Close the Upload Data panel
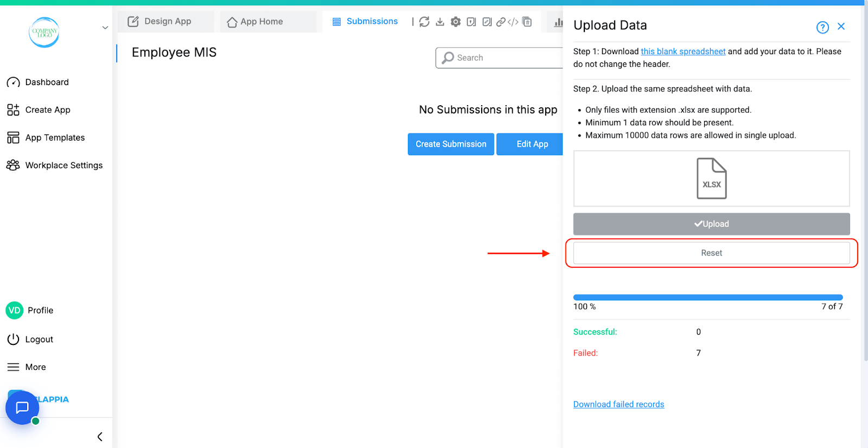 pyautogui.click(x=841, y=26)
